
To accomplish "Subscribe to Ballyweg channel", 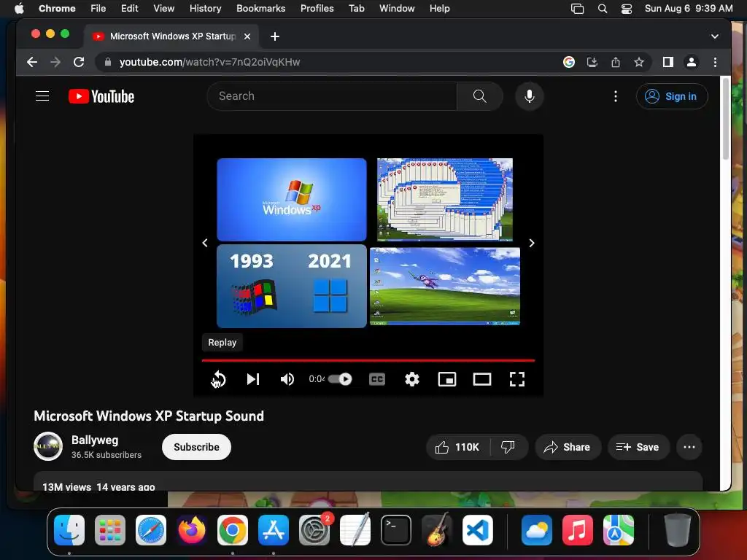I will [x=196, y=447].
